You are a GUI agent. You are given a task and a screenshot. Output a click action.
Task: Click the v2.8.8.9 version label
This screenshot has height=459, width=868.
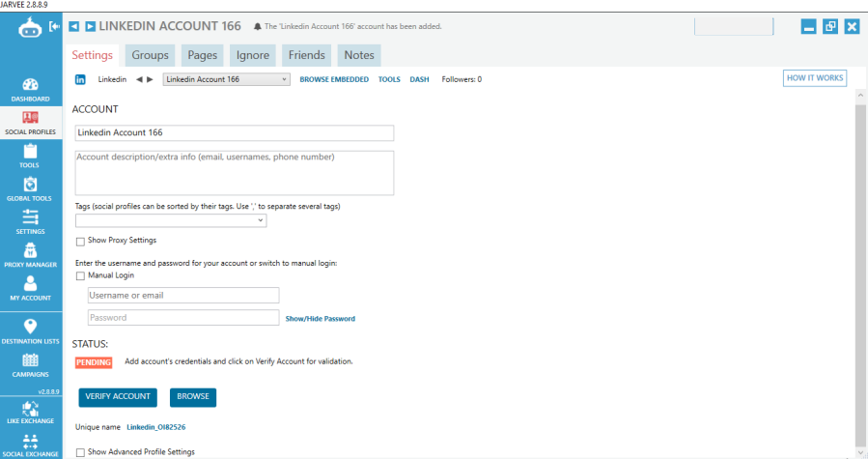coord(48,392)
